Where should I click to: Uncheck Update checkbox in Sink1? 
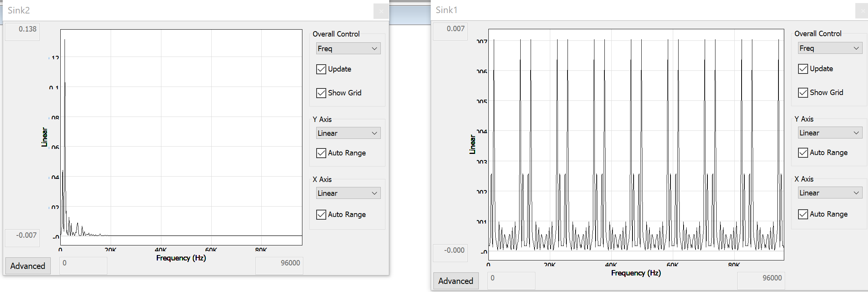point(803,69)
